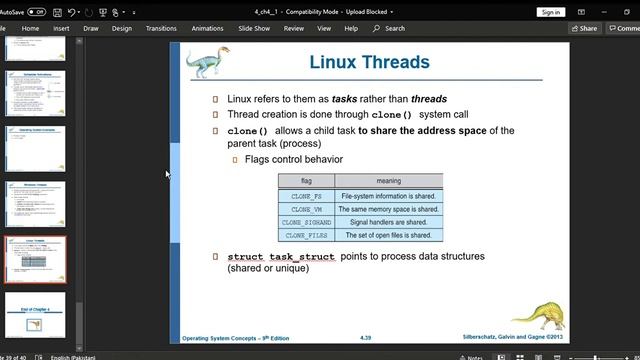Click 'struct task_struct' text on slide
This screenshot has height=360, width=640.
(281, 256)
